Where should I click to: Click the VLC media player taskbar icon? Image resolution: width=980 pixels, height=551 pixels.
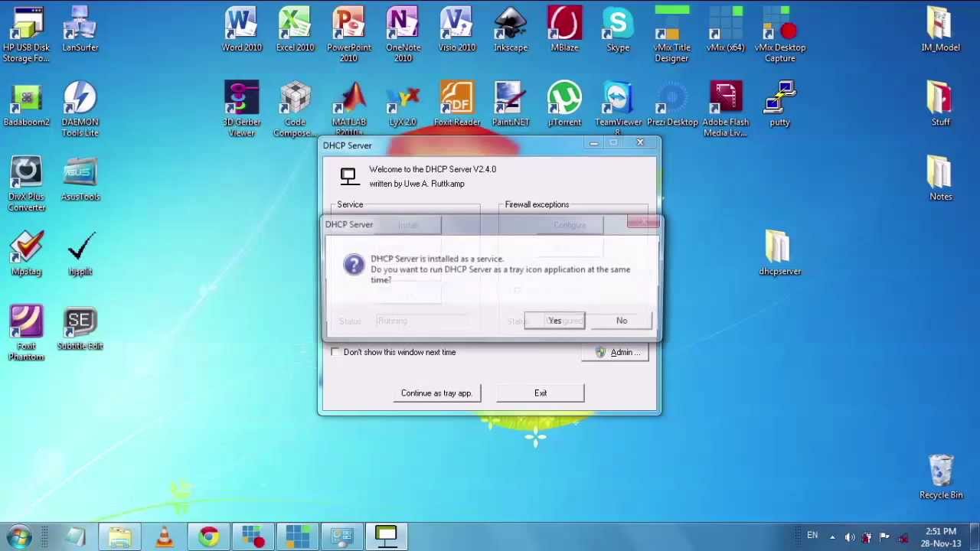pyautogui.click(x=164, y=536)
